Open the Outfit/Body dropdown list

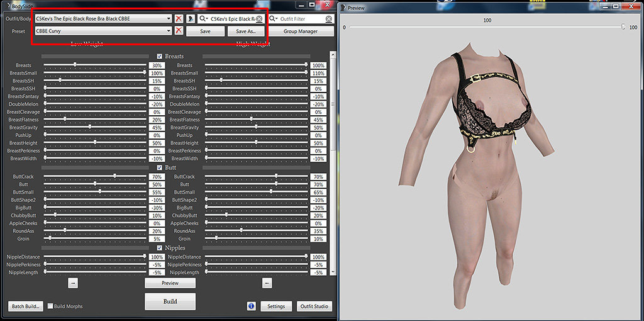169,19
